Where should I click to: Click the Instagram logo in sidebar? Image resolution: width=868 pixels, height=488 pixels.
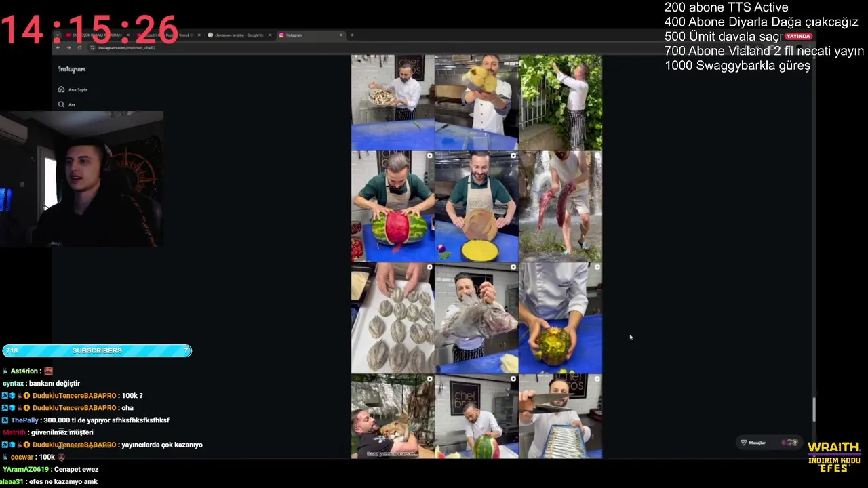pos(71,69)
